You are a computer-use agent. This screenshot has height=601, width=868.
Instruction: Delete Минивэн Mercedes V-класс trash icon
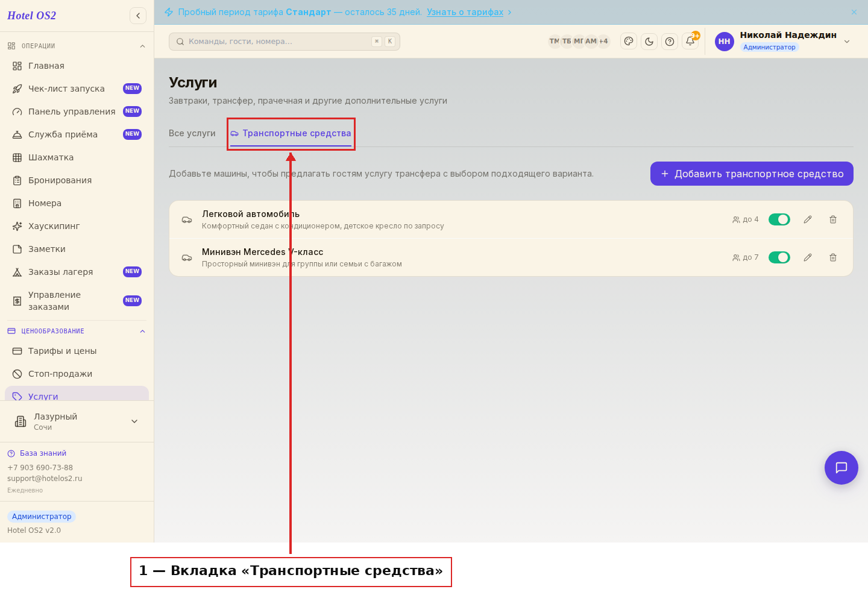[833, 257]
